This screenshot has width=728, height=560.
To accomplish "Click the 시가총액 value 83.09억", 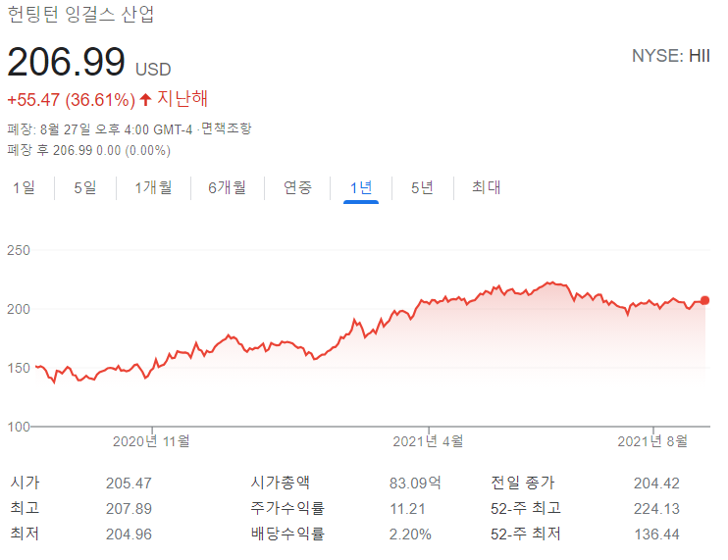I will pyautogui.click(x=415, y=483).
